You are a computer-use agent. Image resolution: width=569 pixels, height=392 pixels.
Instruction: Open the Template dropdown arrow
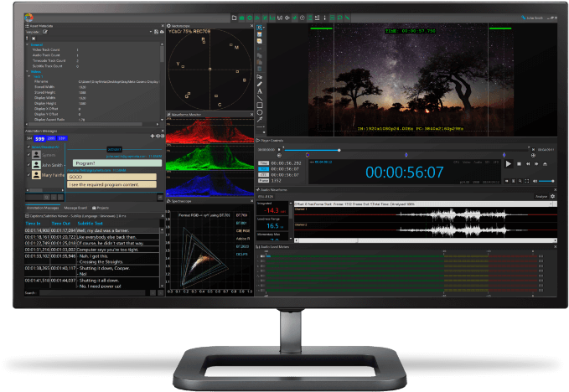pos(151,32)
